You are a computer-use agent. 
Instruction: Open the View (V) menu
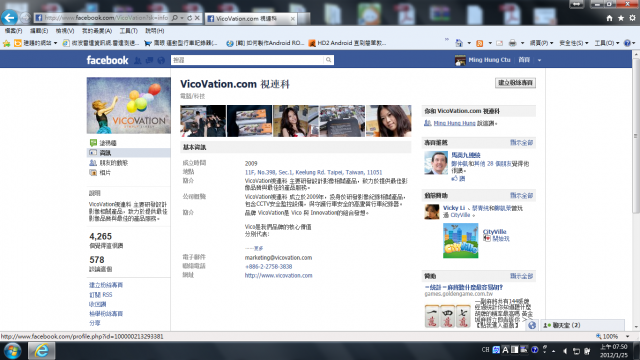coord(65,31)
